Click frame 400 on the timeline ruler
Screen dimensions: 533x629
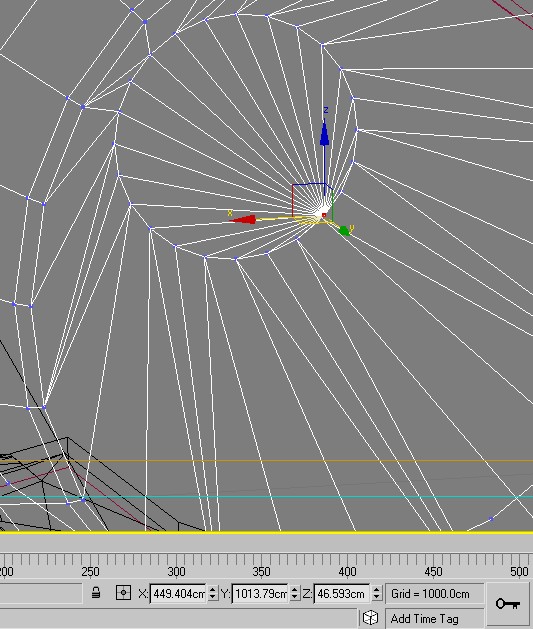(347, 571)
